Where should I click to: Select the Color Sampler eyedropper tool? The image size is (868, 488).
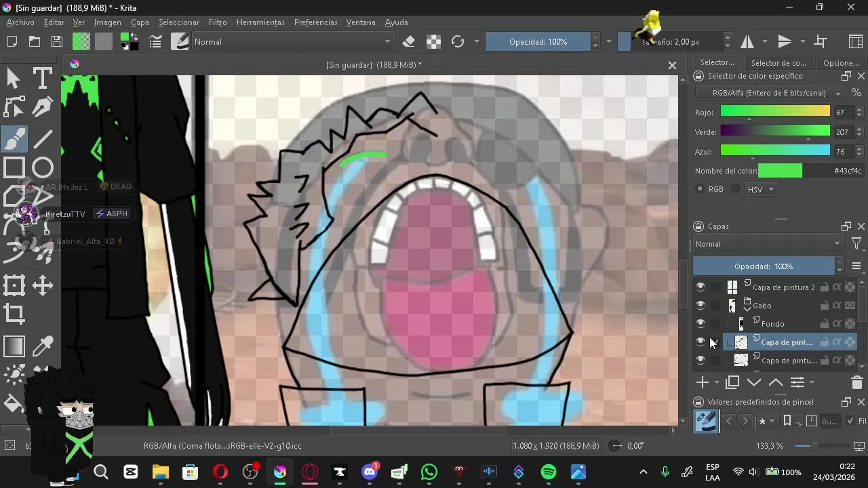click(43, 346)
